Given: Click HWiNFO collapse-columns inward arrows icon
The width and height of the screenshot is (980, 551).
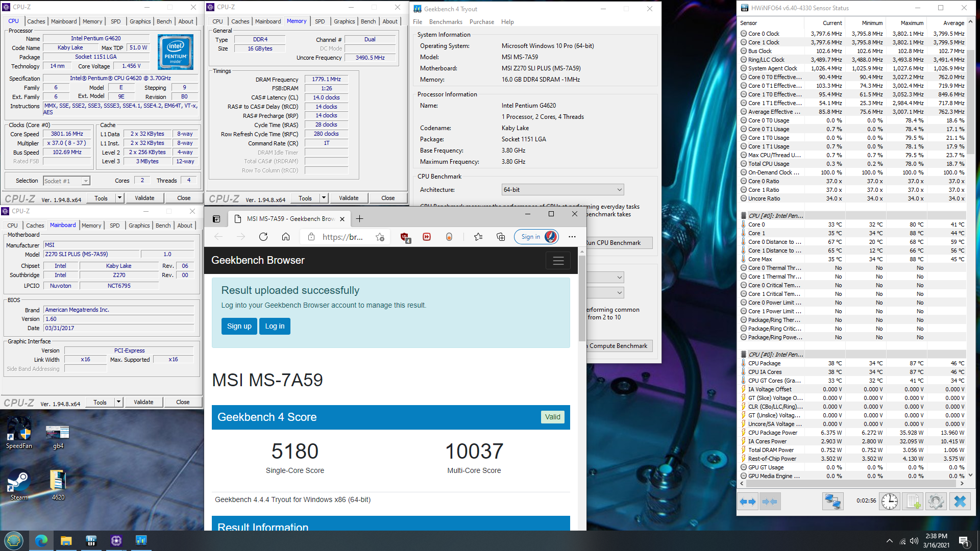Looking at the screenshot, I should click(770, 502).
